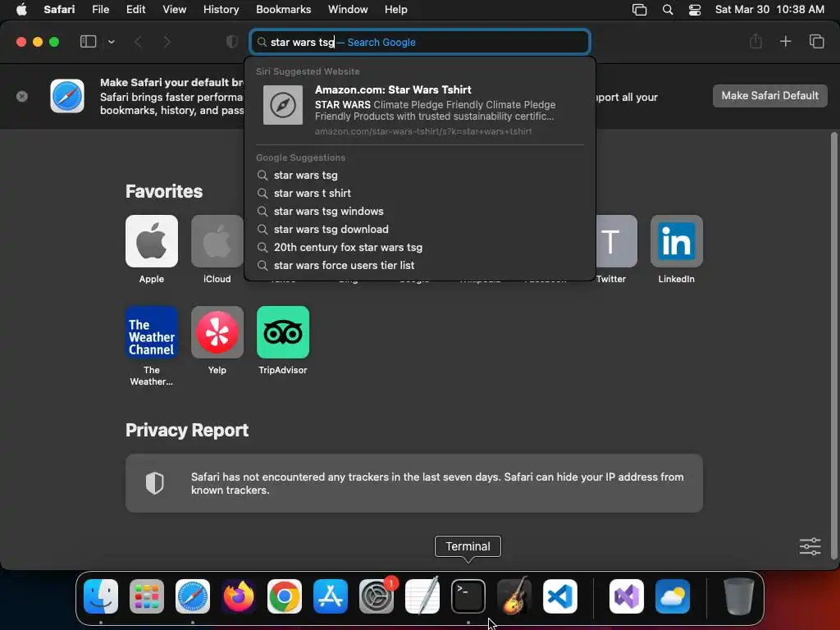Go forward with the forward arrow
Viewport: 840px width, 630px height.
coord(167,42)
